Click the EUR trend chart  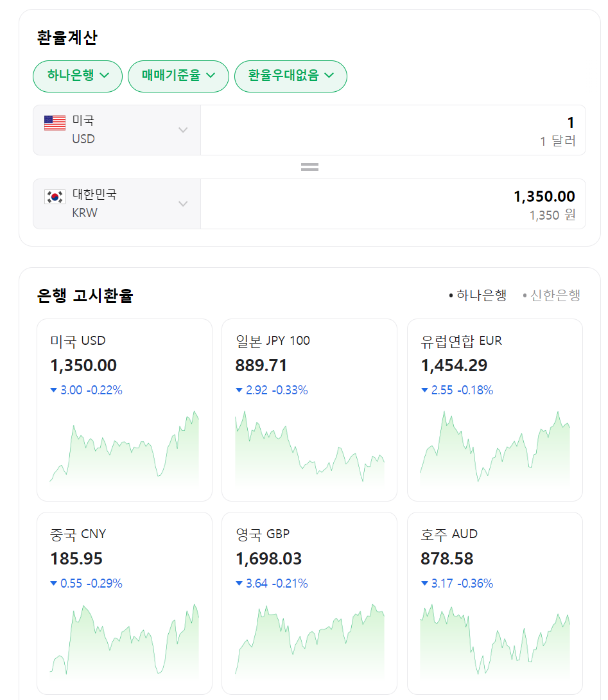(x=494, y=447)
